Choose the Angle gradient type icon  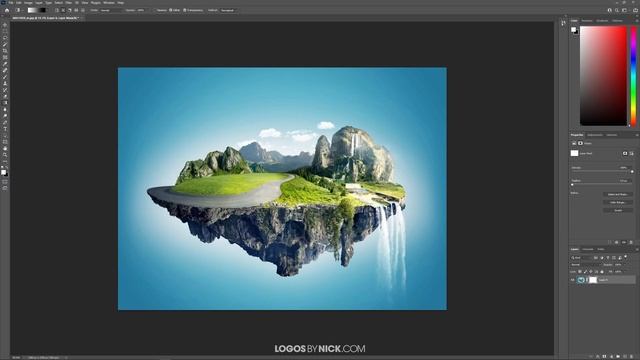69,10
